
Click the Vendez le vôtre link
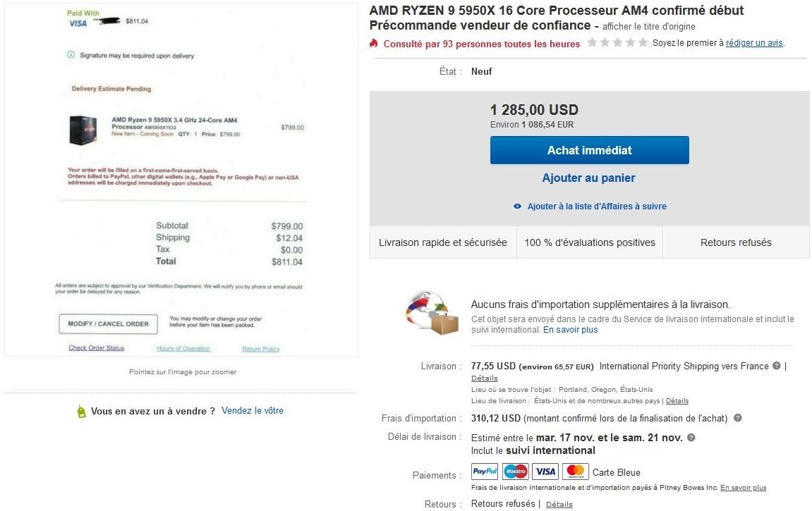pos(253,410)
